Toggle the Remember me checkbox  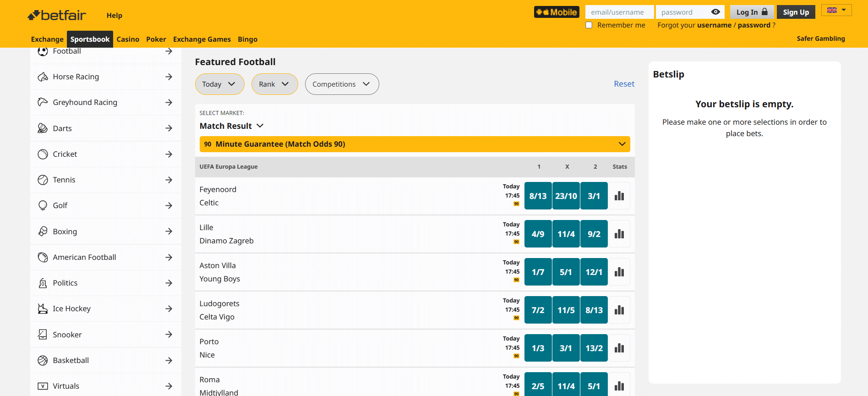(x=589, y=25)
